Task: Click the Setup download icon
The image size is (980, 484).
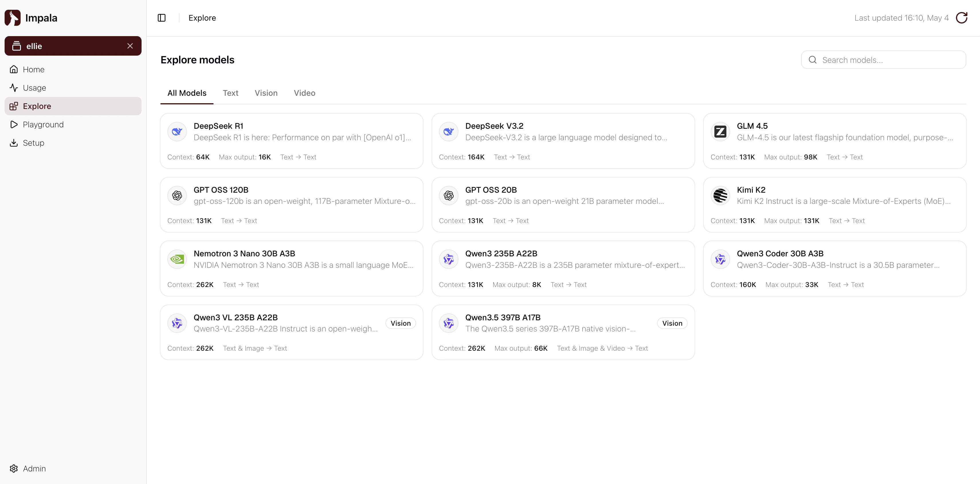Action: [x=14, y=143]
